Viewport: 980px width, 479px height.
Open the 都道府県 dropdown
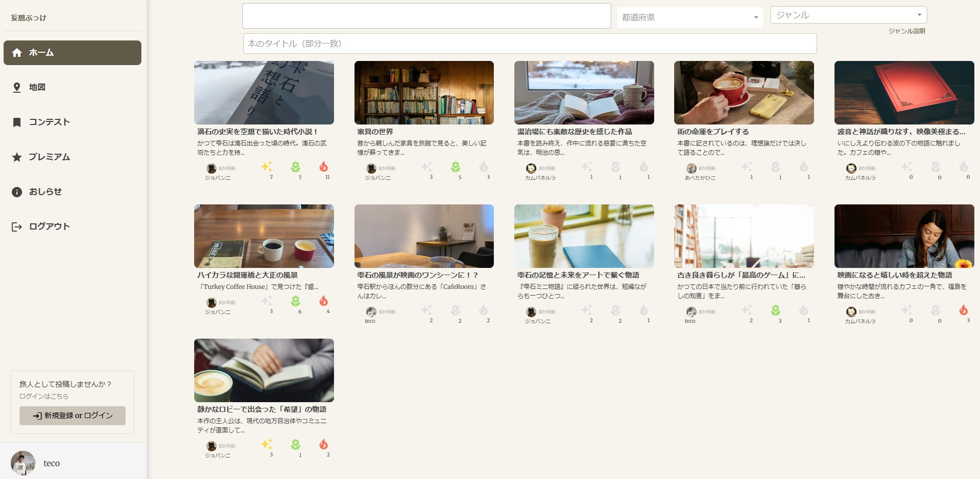point(690,17)
